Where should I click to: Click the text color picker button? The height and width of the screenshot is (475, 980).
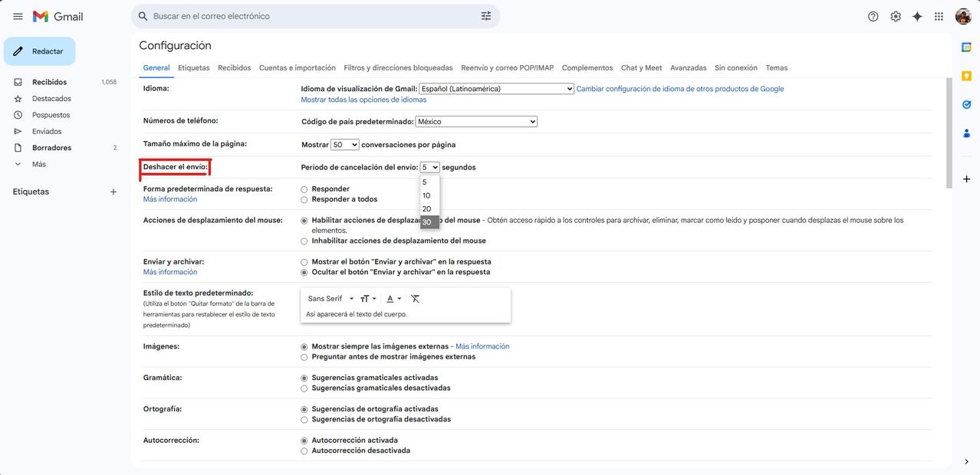(x=393, y=299)
